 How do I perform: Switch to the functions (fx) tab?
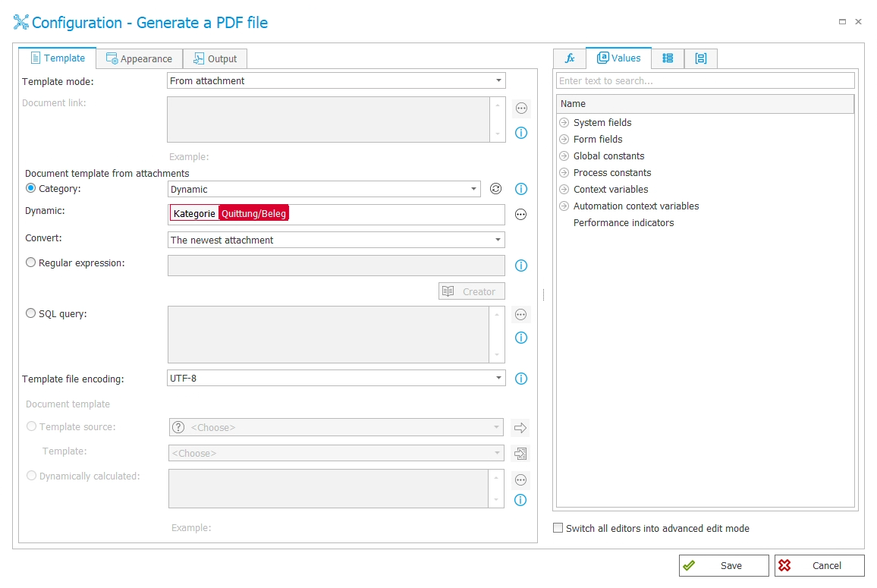pyautogui.click(x=570, y=58)
